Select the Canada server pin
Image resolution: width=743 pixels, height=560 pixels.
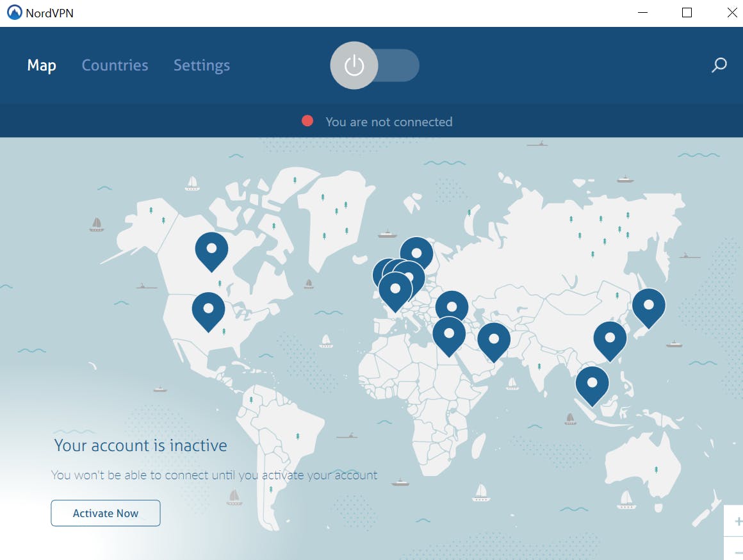211,251
